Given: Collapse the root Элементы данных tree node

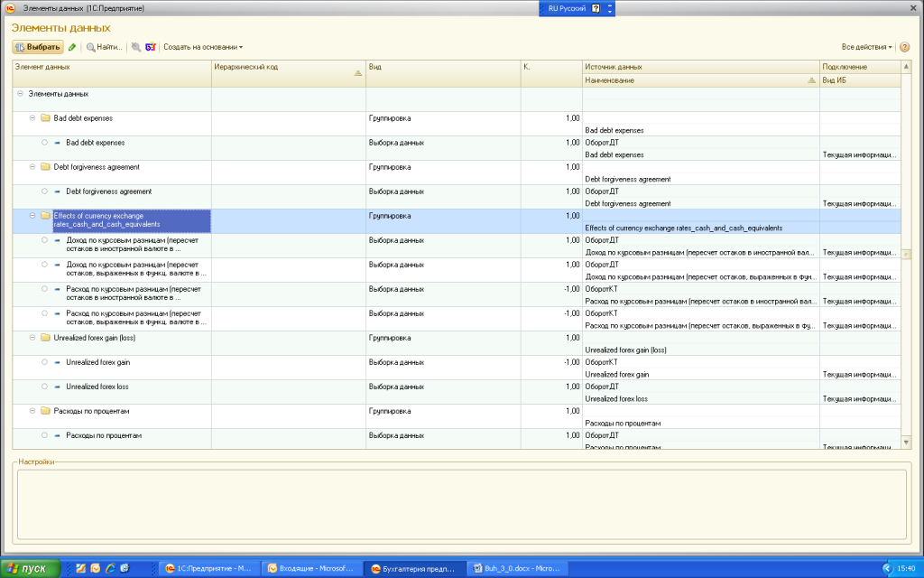Looking at the screenshot, I should tap(20, 94).
